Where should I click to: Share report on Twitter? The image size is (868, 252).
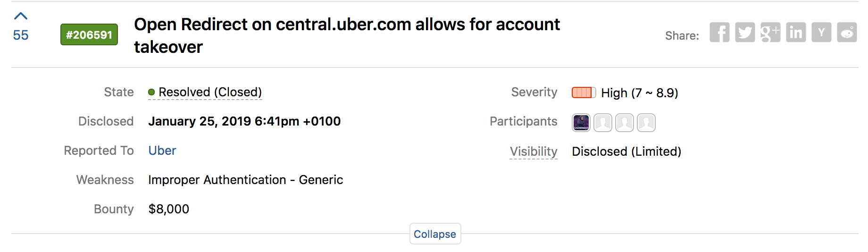point(745,33)
